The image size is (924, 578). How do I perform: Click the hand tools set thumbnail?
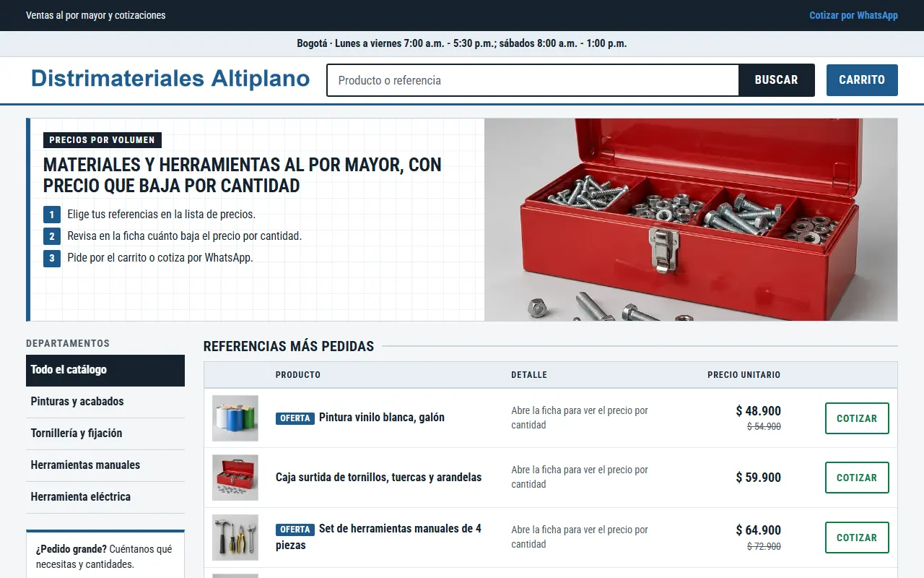click(x=235, y=538)
